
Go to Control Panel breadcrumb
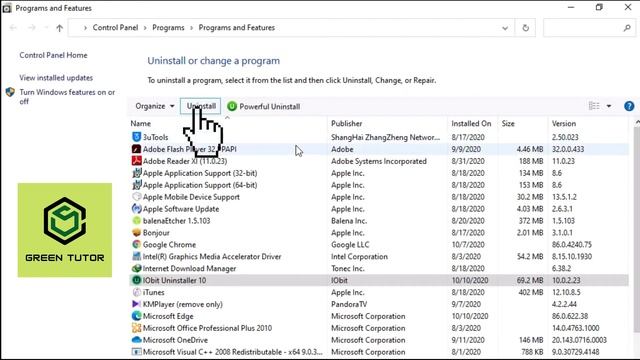pos(115,28)
